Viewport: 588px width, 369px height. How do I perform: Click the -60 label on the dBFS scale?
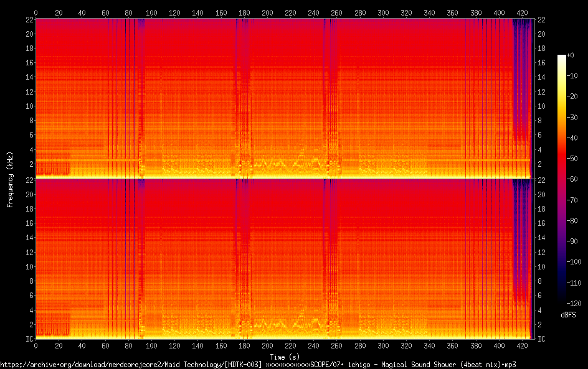(571, 179)
